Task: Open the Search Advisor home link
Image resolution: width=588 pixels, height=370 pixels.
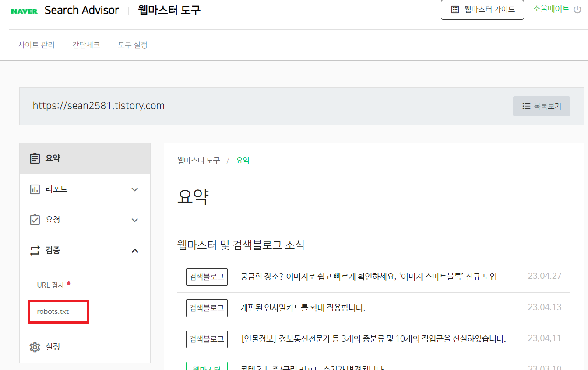Action: pos(81,11)
